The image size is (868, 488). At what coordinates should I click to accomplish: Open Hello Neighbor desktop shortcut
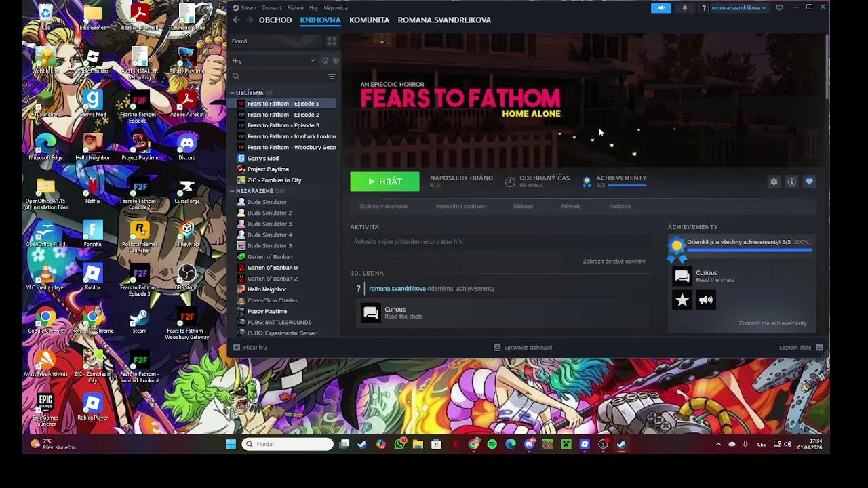[x=93, y=147]
